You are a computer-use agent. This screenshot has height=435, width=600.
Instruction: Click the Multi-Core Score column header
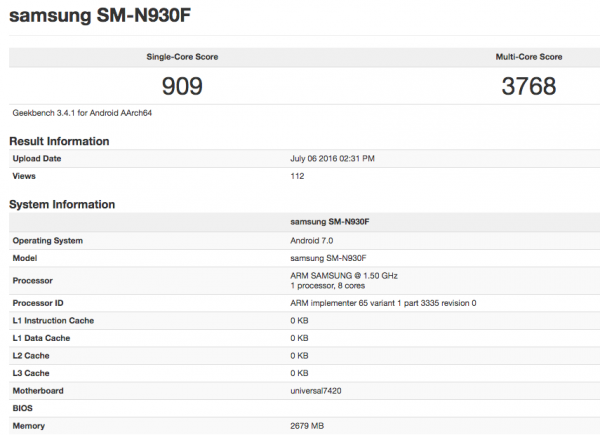coord(527,59)
